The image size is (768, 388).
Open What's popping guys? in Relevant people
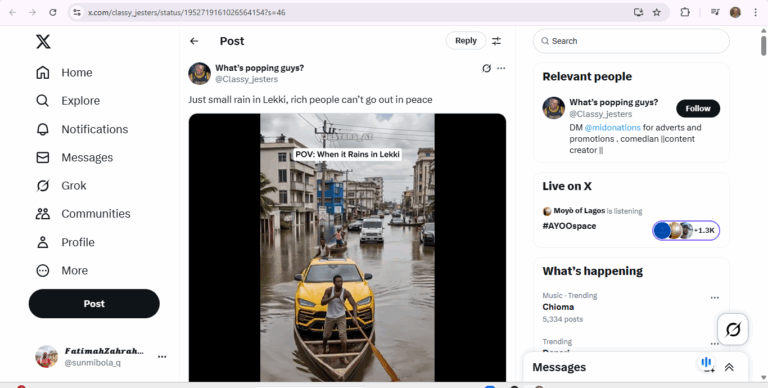(614, 102)
